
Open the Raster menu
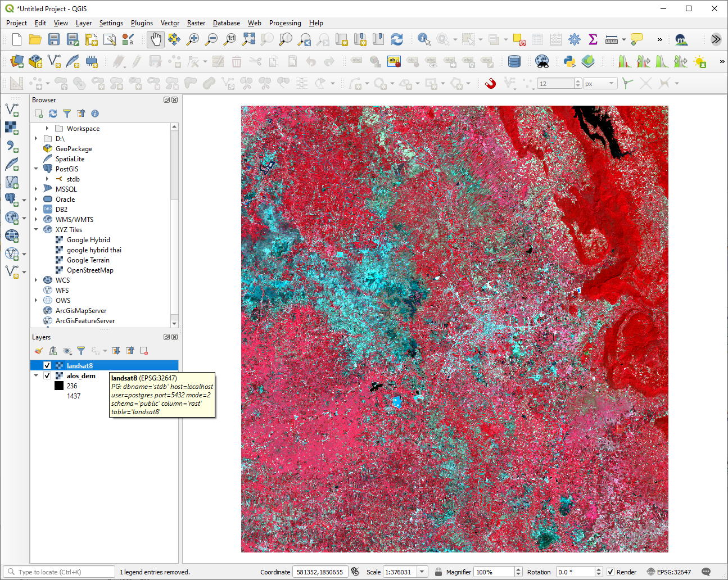[196, 23]
